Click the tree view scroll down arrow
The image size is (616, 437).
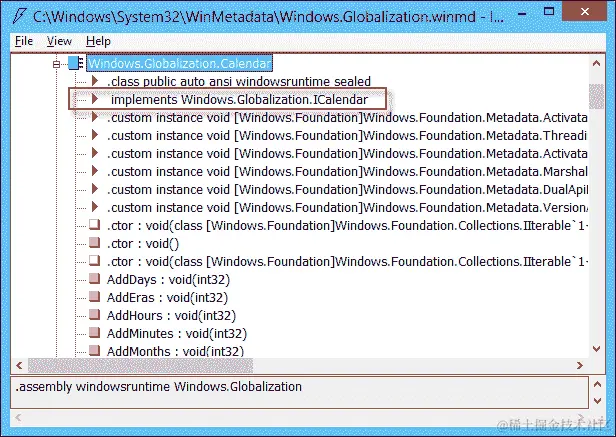[x=596, y=349]
